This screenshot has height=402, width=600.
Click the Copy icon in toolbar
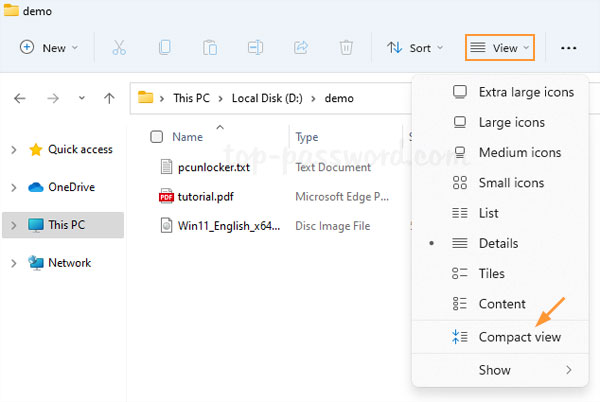(x=164, y=47)
